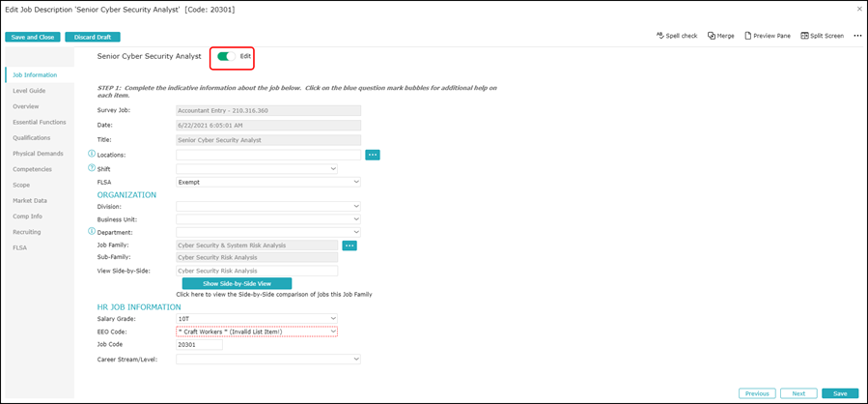Click the Merge icon in toolbar
This screenshot has height=404, width=868.
[x=711, y=36]
